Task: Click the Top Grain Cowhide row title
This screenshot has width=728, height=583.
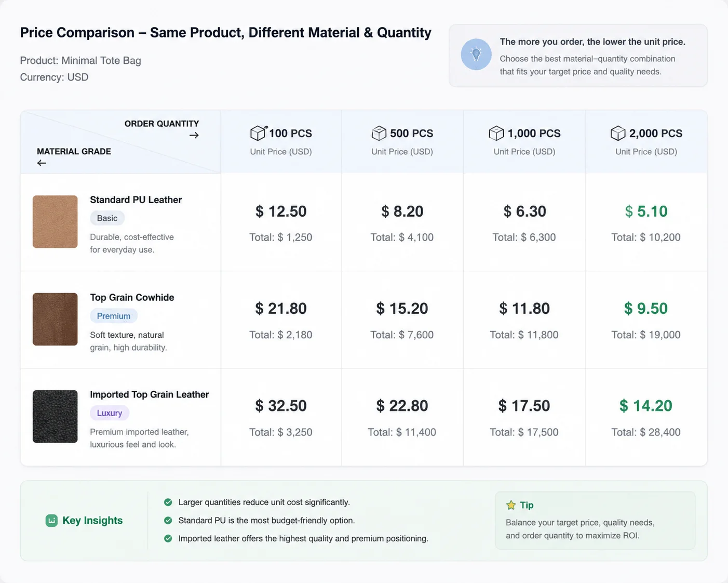Action: click(x=132, y=298)
